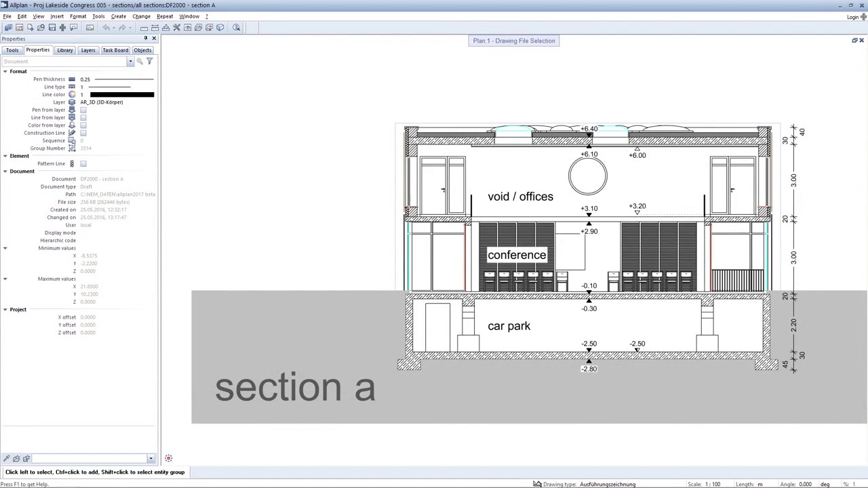This screenshot has height=488, width=868.
Task: Switch to the Objects tab
Action: pos(142,50)
